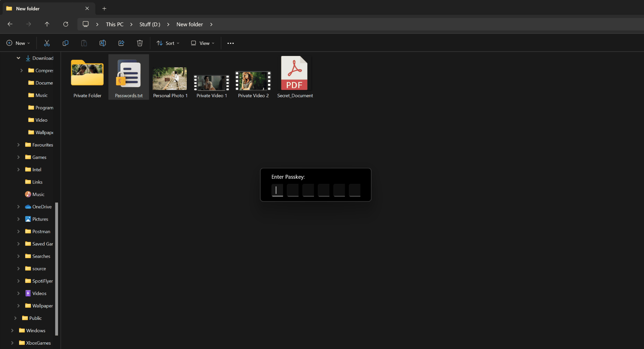Click Stuff (D:) in the address breadcrumb
This screenshot has height=349, width=644.
(150, 24)
